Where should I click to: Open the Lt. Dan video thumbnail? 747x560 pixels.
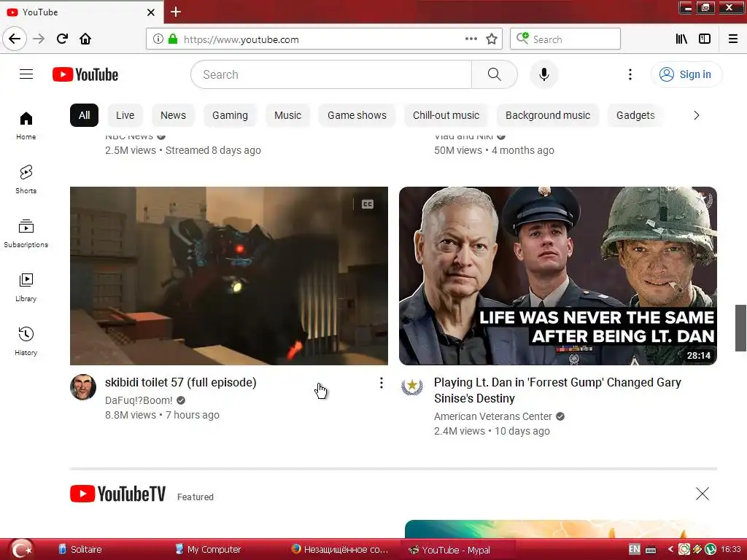[x=558, y=276]
